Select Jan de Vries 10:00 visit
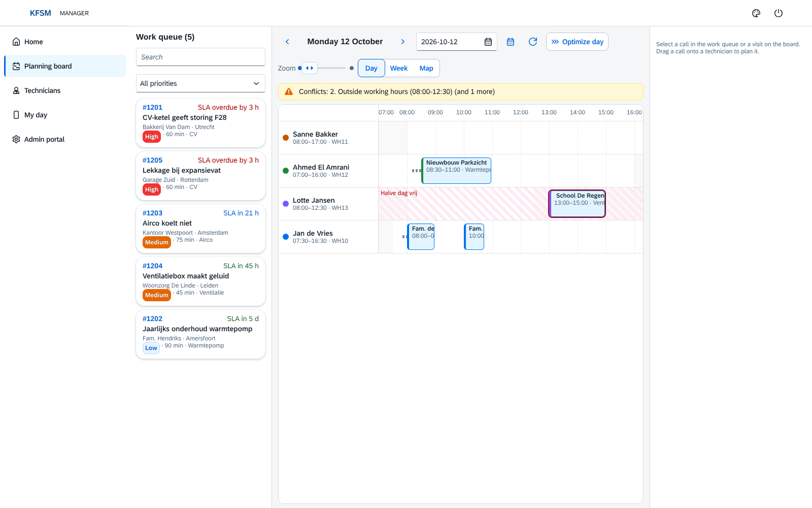 (474, 237)
